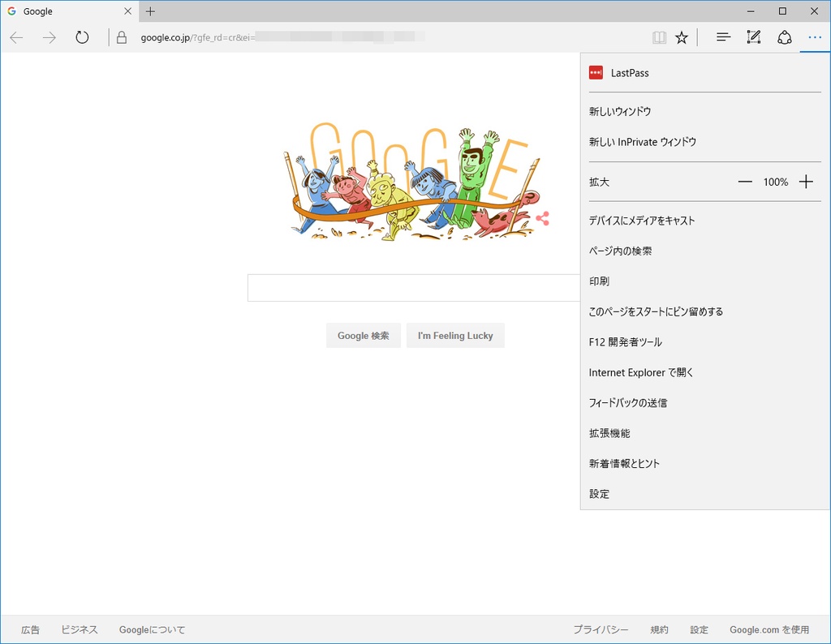Click the I'm Feeling Lucky button
The image size is (831, 644).
click(455, 335)
